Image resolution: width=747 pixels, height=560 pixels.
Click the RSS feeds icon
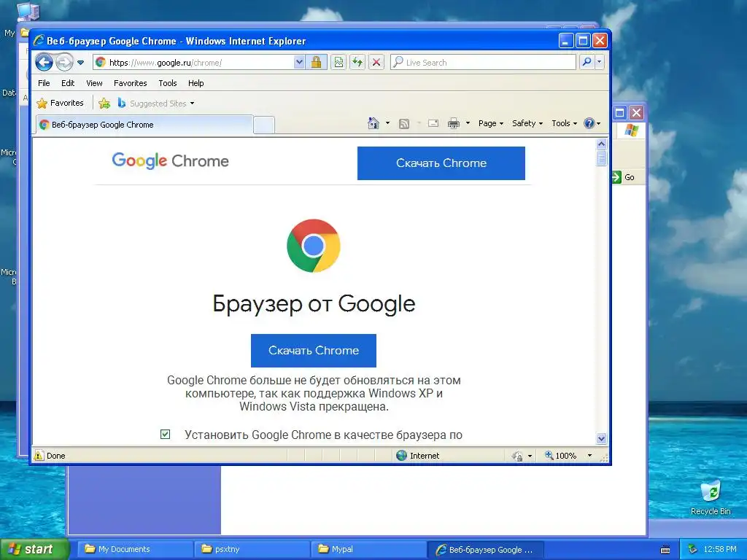point(404,124)
